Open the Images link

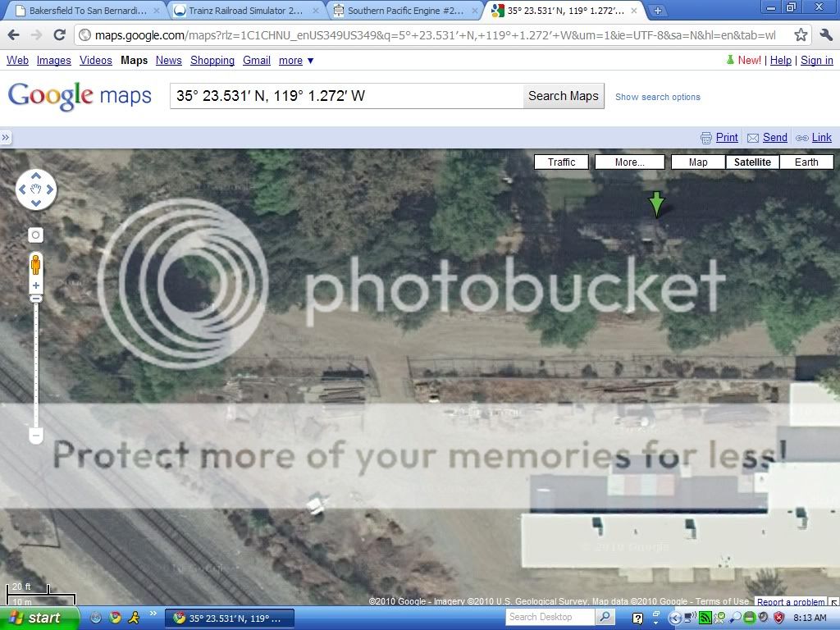[53, 61]
